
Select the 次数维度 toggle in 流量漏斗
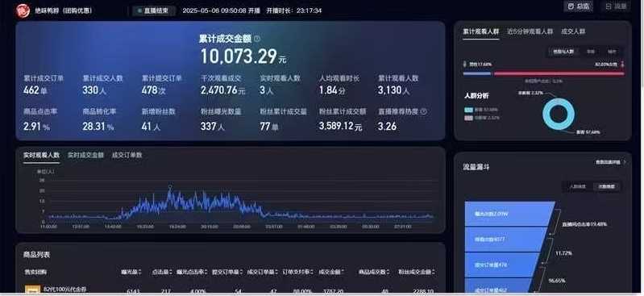pyautogui.click(x=607, y=186)
